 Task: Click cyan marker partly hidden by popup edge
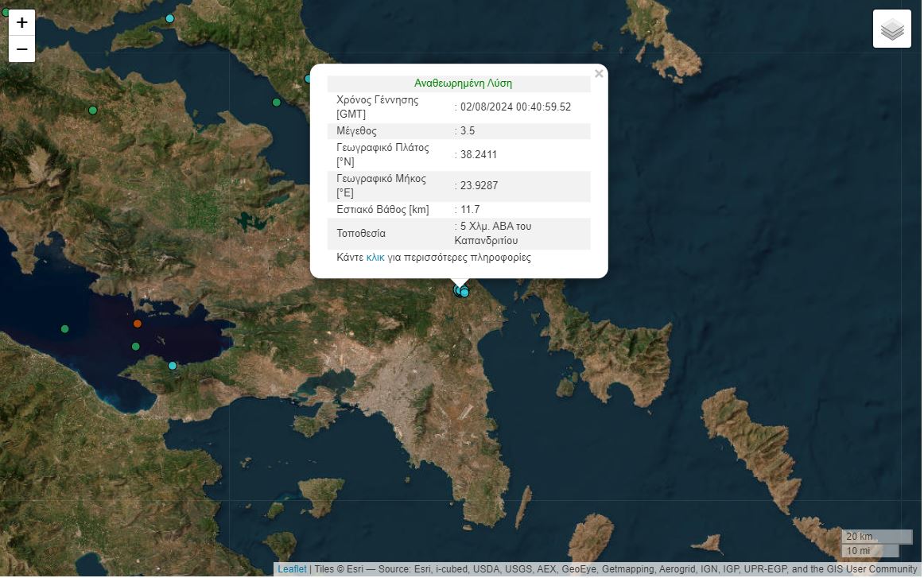pos(308,79)
